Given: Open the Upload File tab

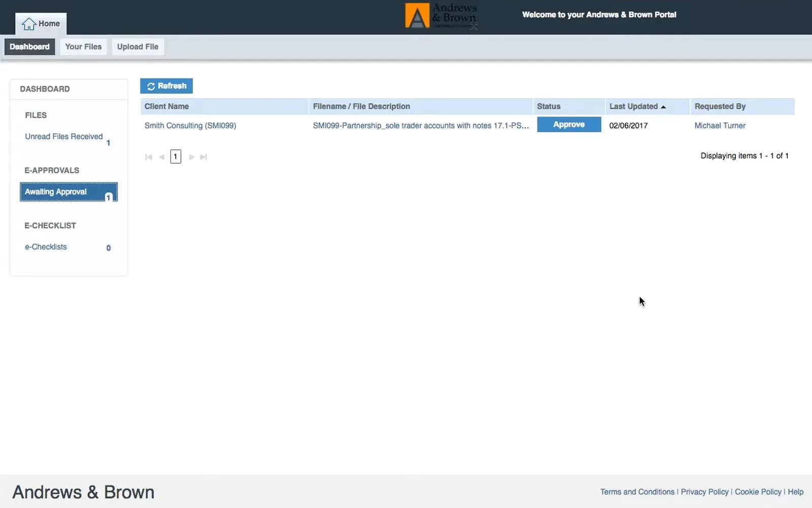Looking at the screenshot, I should pyautogui.click(x=138, y=47).
